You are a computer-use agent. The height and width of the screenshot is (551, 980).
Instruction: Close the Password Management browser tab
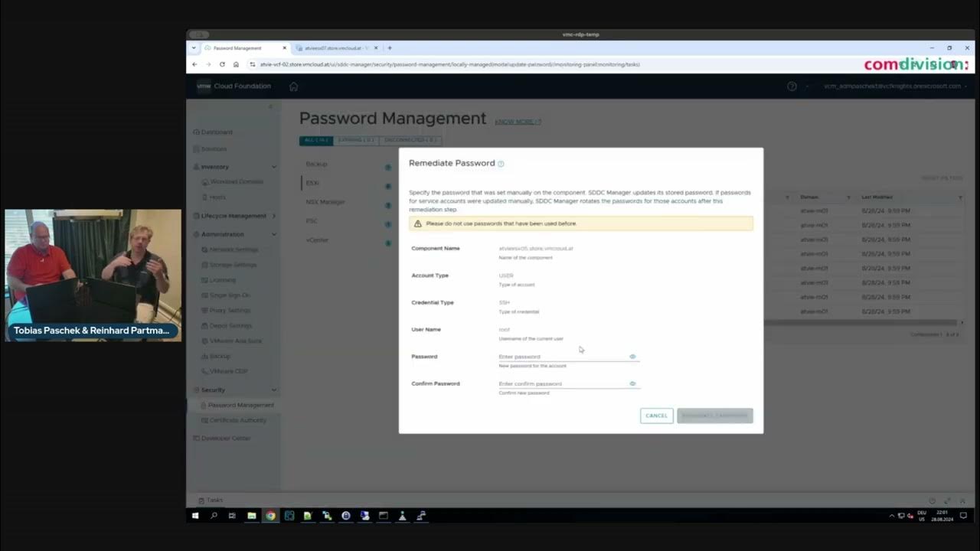(x=285, y=48)
